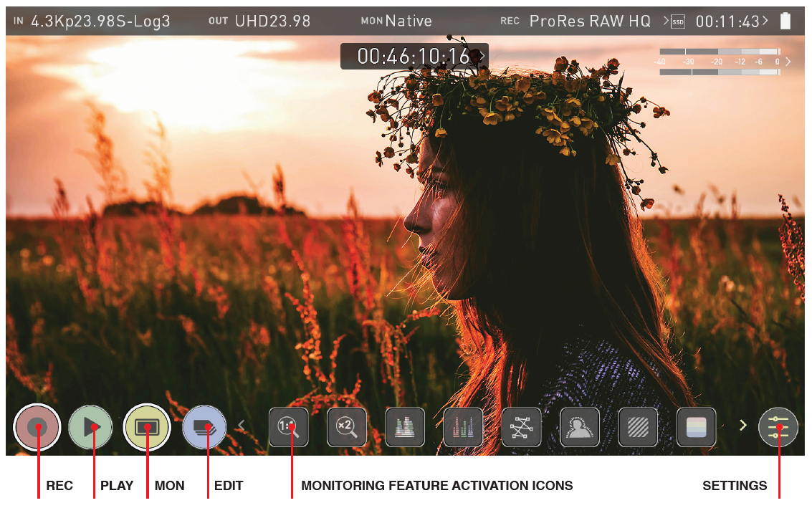
Task: Open the IN 4.3Kp23.98S-Log3 input menu
Action: point(92,21)
